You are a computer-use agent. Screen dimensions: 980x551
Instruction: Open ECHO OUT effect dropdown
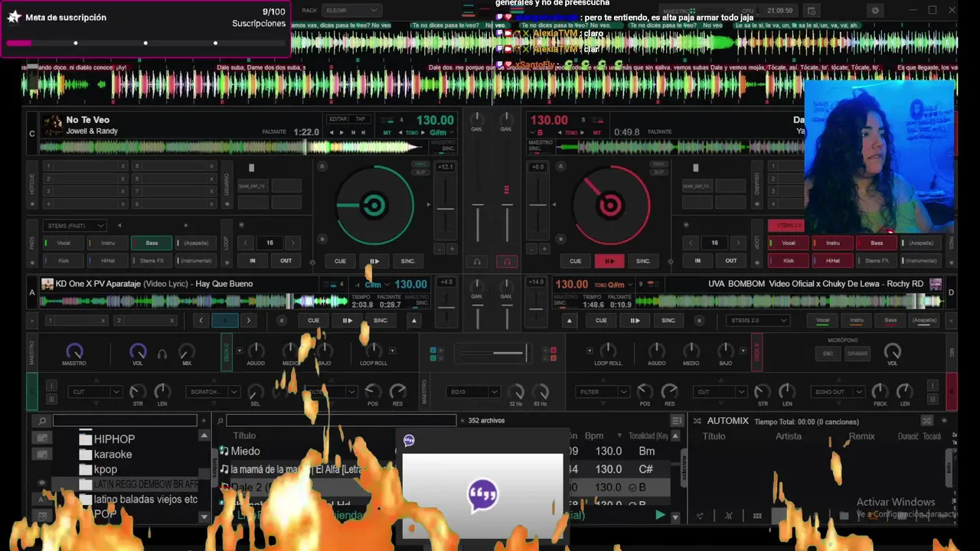click(x=838, y=392)
